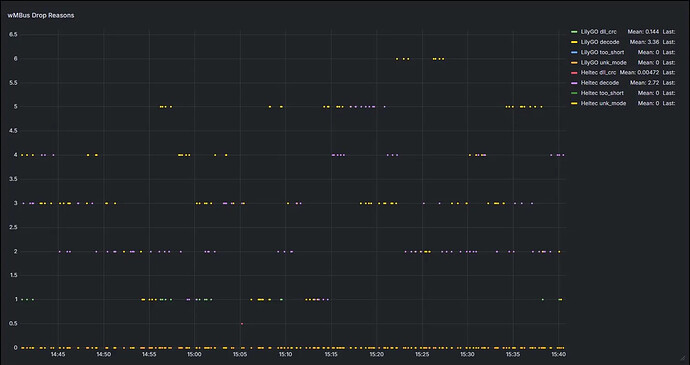Click the 'Mean: 2.72' legend value
690x365 pixels.
pyautogui.click(x=645, y=83)
